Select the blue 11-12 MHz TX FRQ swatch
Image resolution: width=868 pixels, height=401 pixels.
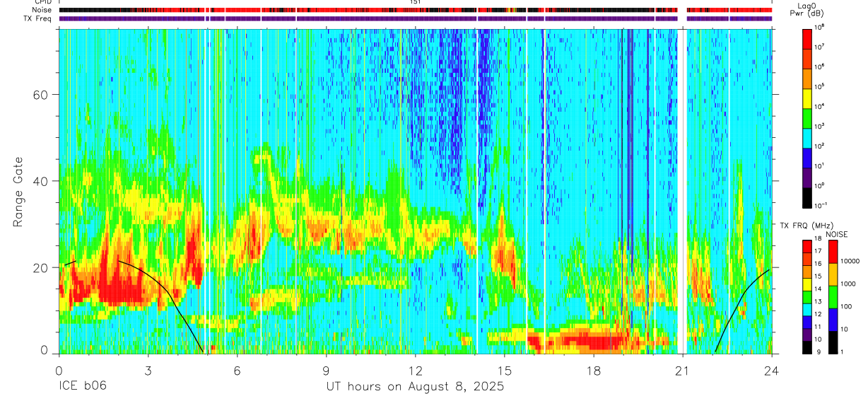pyautogui.click(x=807, y=322)
